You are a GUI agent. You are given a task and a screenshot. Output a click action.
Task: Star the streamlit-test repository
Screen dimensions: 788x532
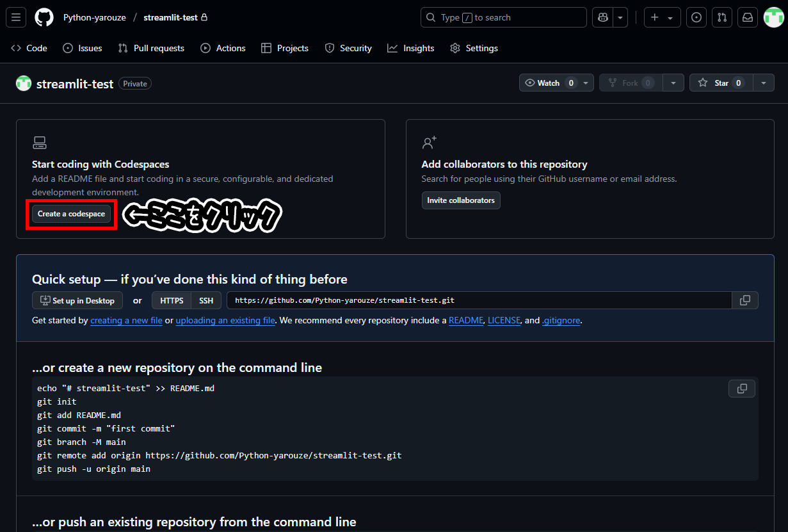point(721,83)
